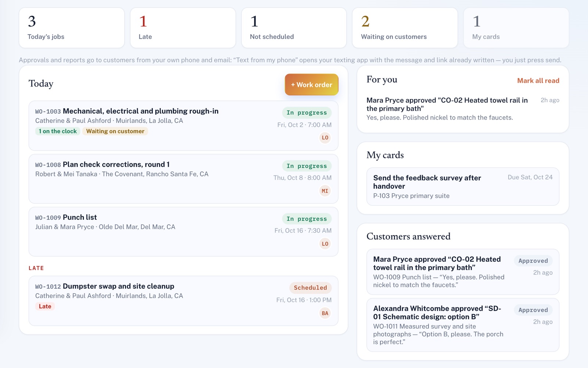Click 'Fri, Oct 16 · 1:00 PM' date
588x368 pixels.
[304, 300]
